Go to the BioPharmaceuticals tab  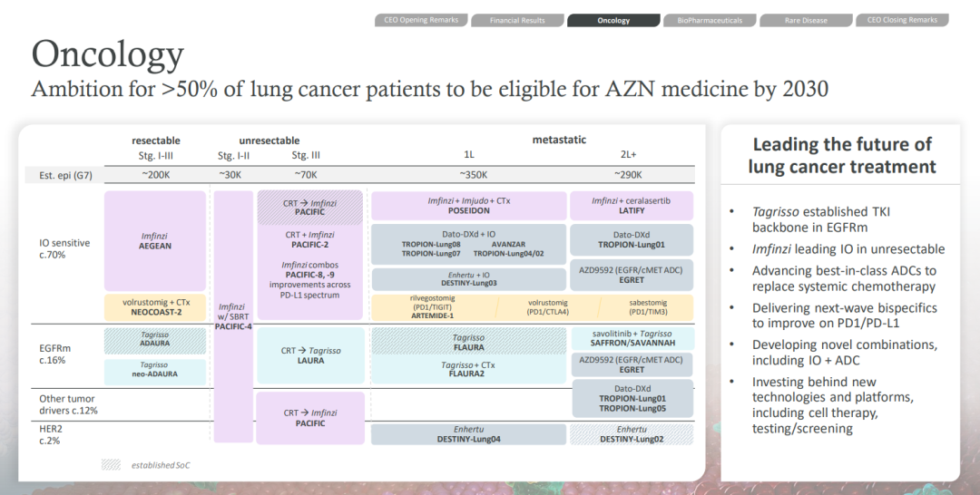click(x=709, y=20)
